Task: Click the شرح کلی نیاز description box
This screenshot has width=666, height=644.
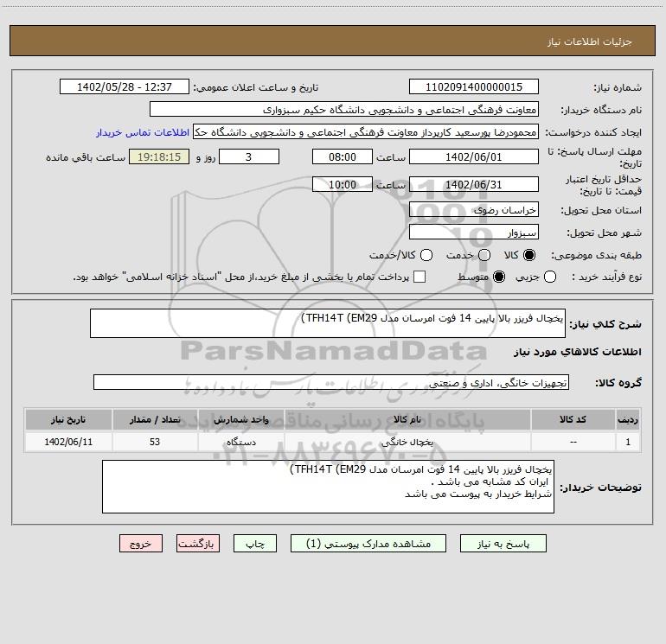Action: click(x=328, y=323)
